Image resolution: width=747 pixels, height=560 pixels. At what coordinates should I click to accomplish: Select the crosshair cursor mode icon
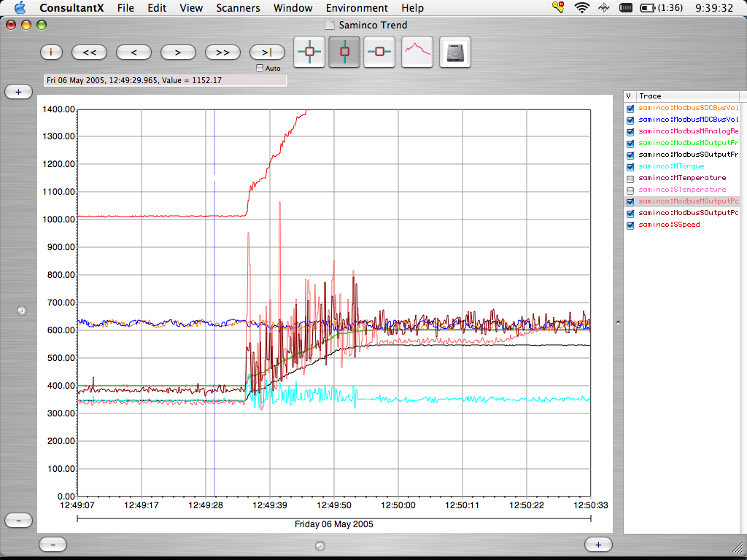pyautogui.click(x=310, y=52)
